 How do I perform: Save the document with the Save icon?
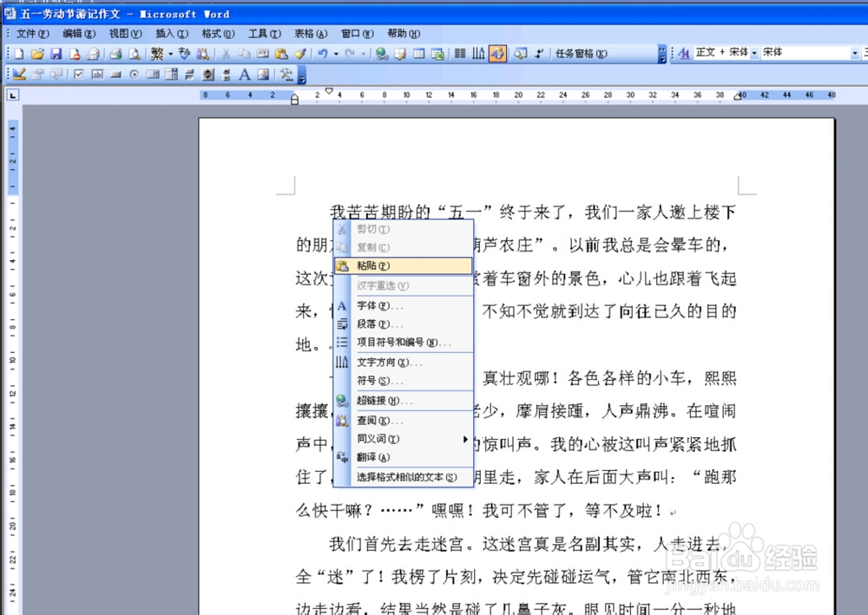pos(56,53)
